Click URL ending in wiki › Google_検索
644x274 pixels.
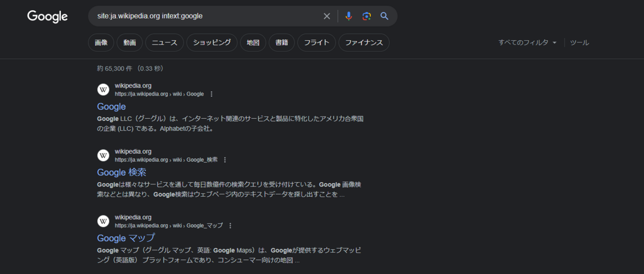coord(166,160)
